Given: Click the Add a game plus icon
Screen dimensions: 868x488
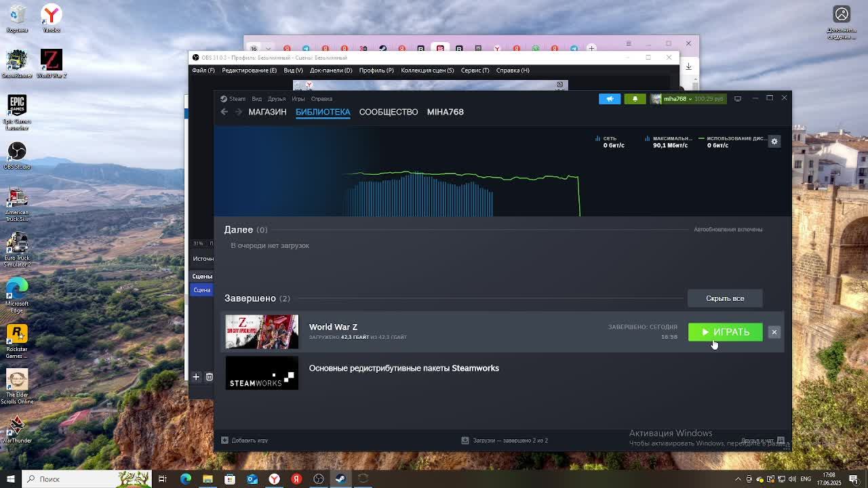Looking at the screenshot, I should coord(225,441).
